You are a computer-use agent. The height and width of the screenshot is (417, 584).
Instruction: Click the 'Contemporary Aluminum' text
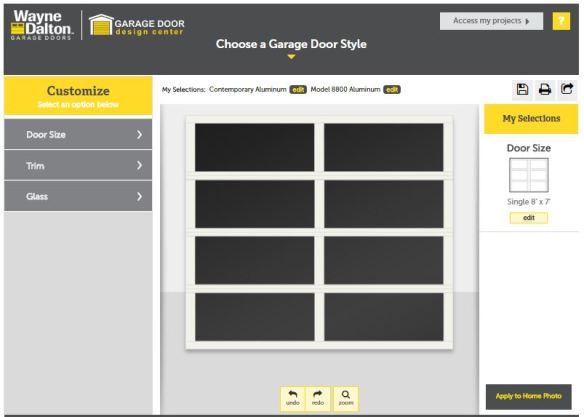[x=248, y=90]
